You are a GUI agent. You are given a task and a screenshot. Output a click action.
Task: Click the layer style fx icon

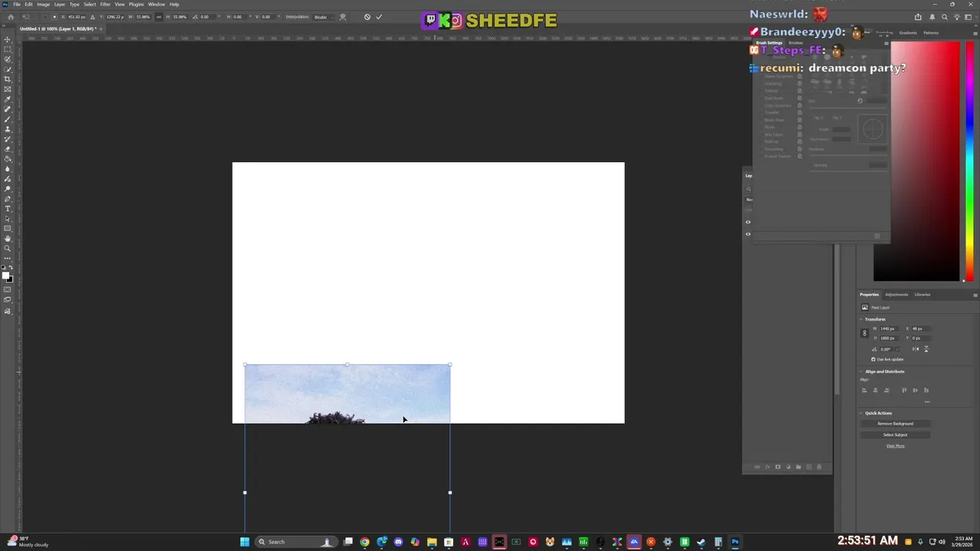click(x=767, y=467)
